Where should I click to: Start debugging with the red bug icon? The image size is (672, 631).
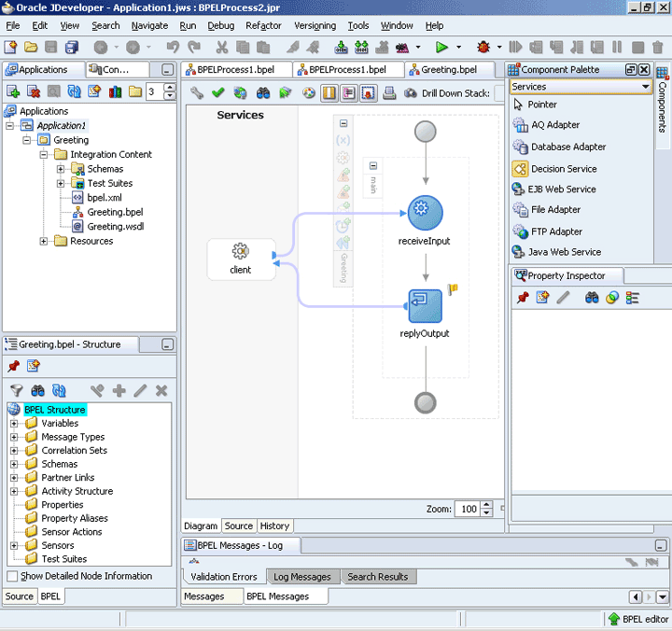click(483, 47)
